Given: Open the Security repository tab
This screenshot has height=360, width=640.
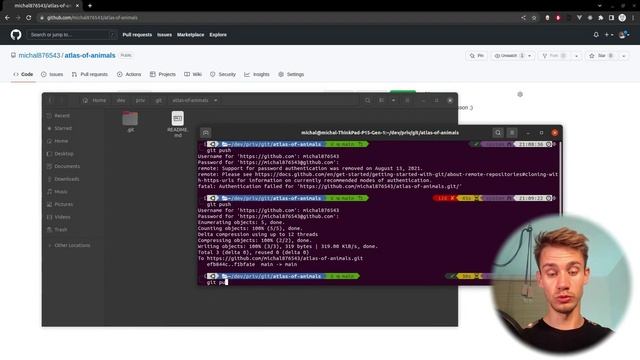Looking at the screenshot, I should pyautogui.click(x=223, y=74).
